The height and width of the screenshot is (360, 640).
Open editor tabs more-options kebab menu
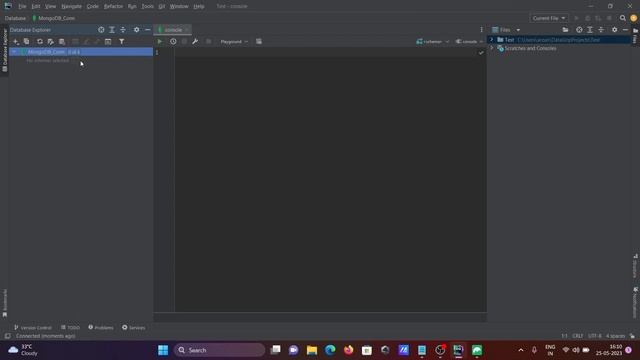481,30
